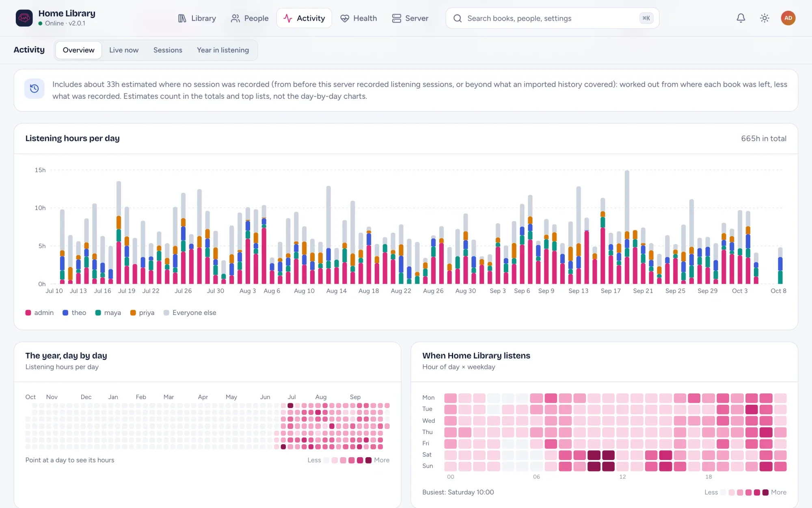Click the history clock icon in the notice
This screenshot has width=812, height=508.
35,89
